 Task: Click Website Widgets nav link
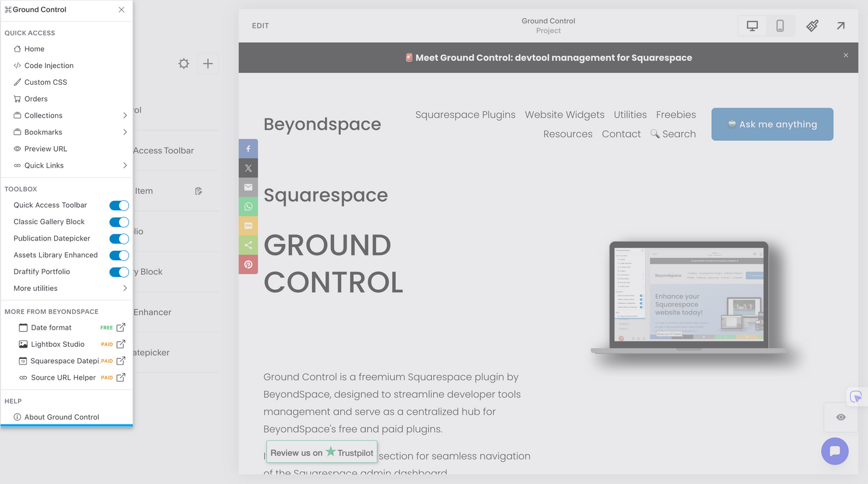click(565, 115)
